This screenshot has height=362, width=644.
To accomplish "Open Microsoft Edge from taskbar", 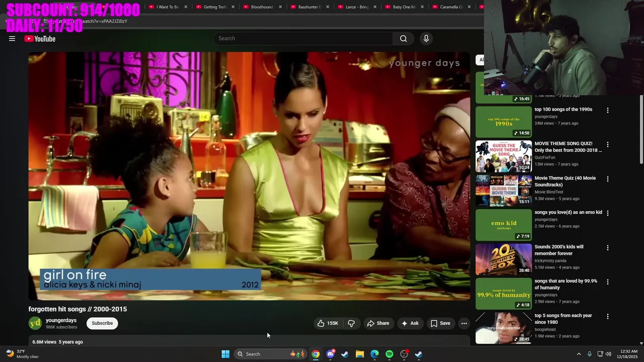I will pos(375,354).
